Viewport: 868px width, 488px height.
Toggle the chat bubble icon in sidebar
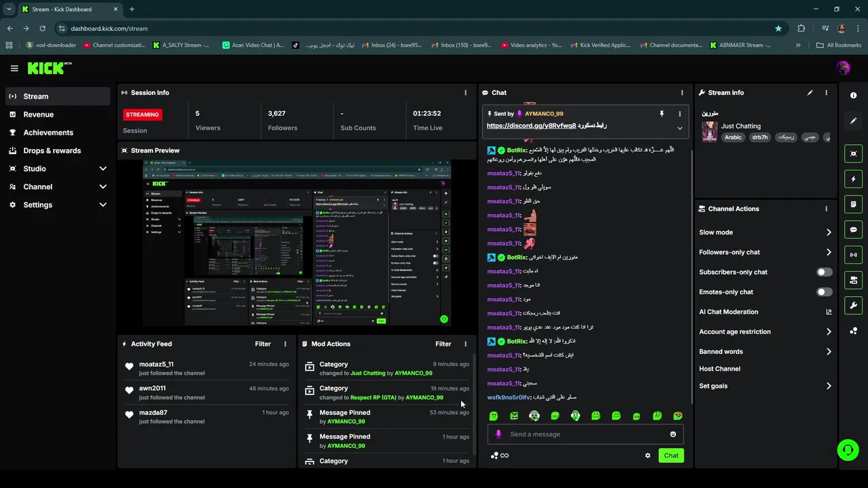853,230
